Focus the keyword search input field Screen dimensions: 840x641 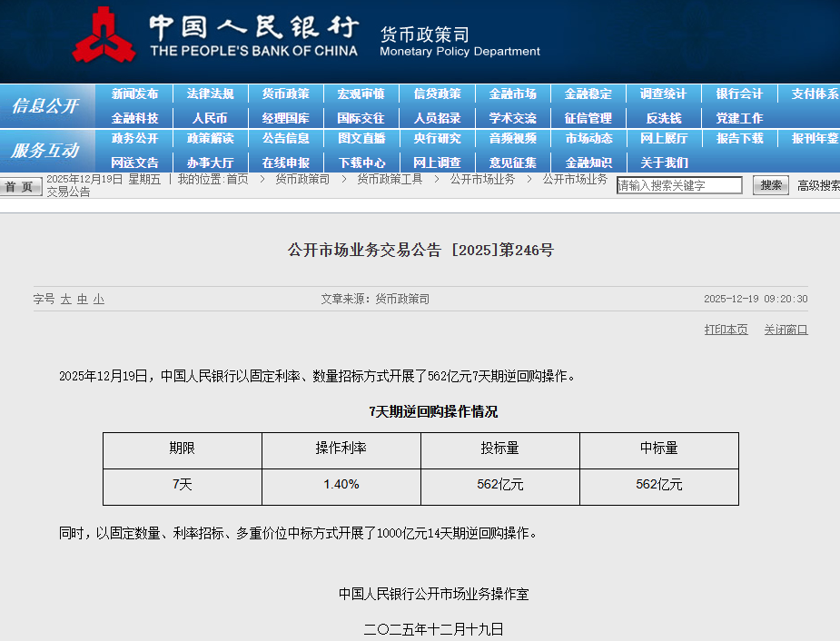coord(679,185)
